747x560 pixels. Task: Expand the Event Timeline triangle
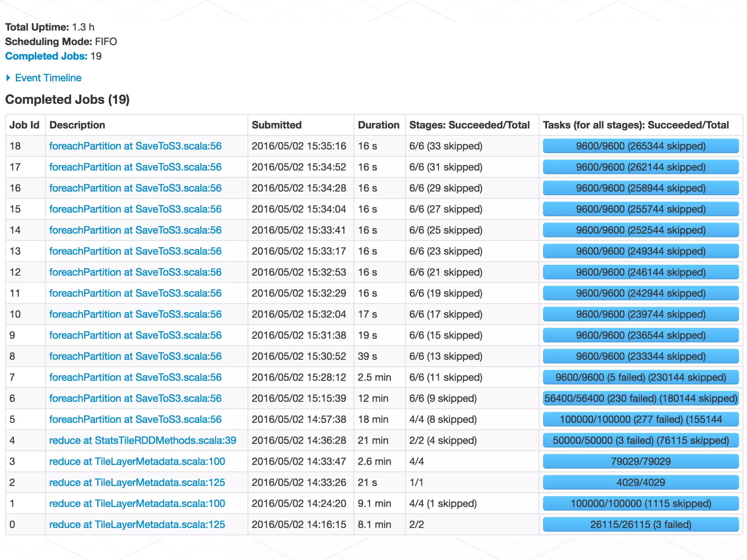(x=8, y=78)
